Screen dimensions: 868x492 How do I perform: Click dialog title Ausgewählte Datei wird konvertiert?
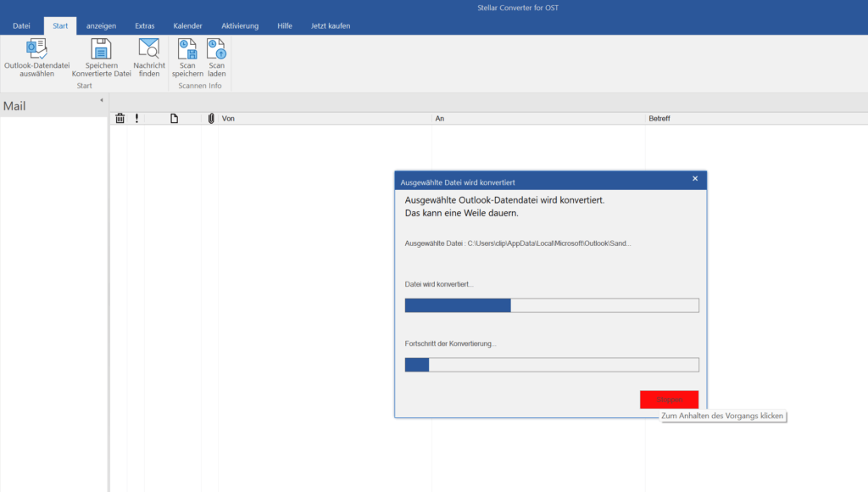(457, 182)
